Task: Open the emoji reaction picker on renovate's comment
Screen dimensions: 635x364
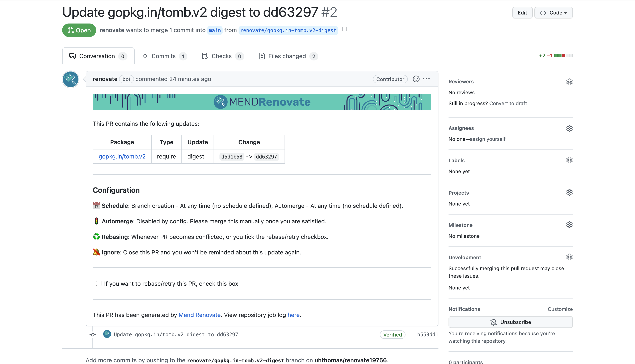Action: coord(416,79)
